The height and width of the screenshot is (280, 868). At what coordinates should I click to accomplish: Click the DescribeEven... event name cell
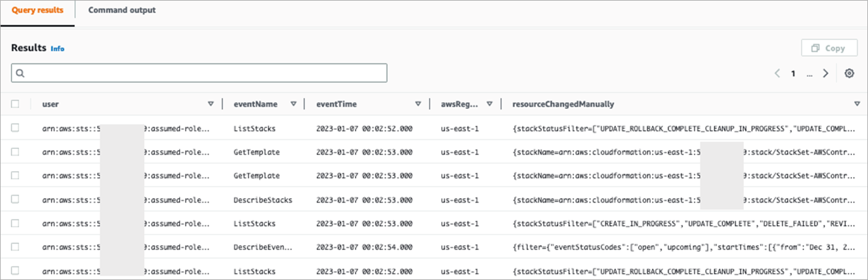coord(263,247)
